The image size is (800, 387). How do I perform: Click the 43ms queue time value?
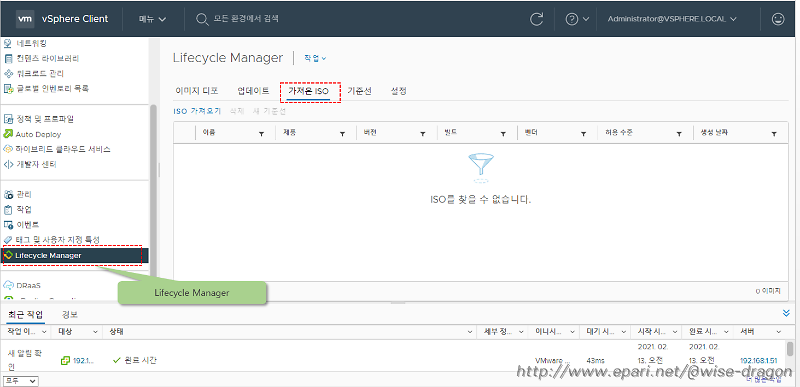coord(595,360)
